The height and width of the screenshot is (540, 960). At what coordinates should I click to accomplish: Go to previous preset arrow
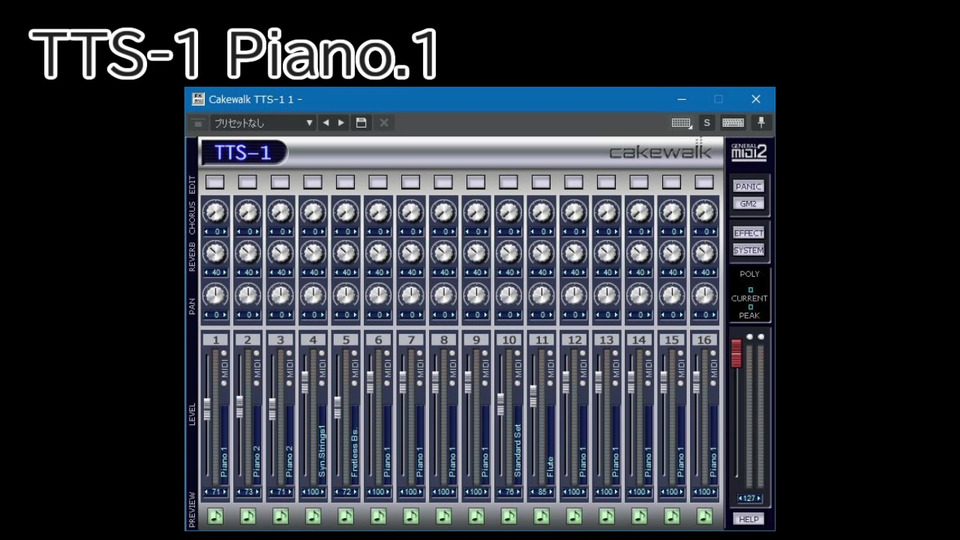pos(326,122)
